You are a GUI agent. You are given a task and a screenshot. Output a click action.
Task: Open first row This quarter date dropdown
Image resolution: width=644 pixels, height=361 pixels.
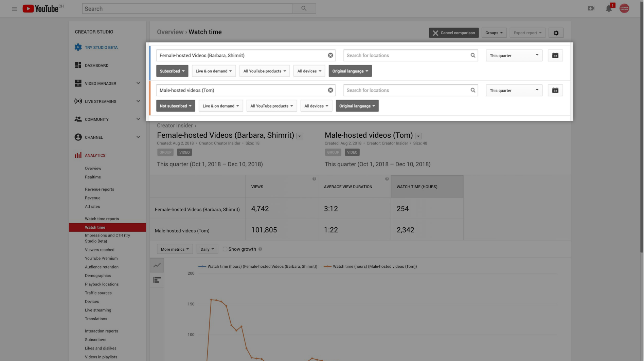pos(514,55)
